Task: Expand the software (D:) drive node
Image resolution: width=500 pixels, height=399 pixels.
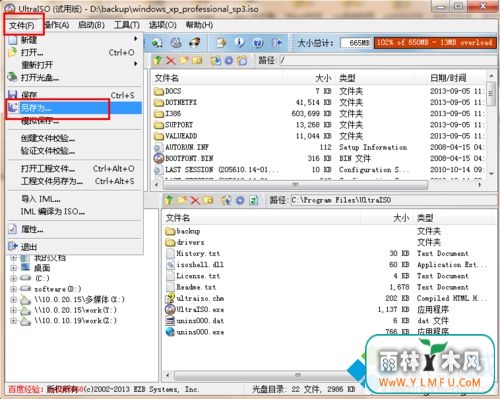Action: [x=13, y=289]
